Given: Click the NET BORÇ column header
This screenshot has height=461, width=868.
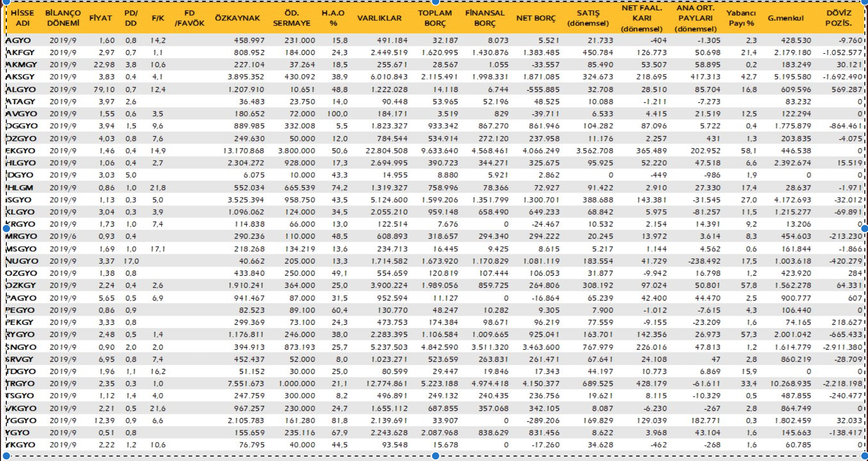Looking at the screenshot, I should 536,18.
